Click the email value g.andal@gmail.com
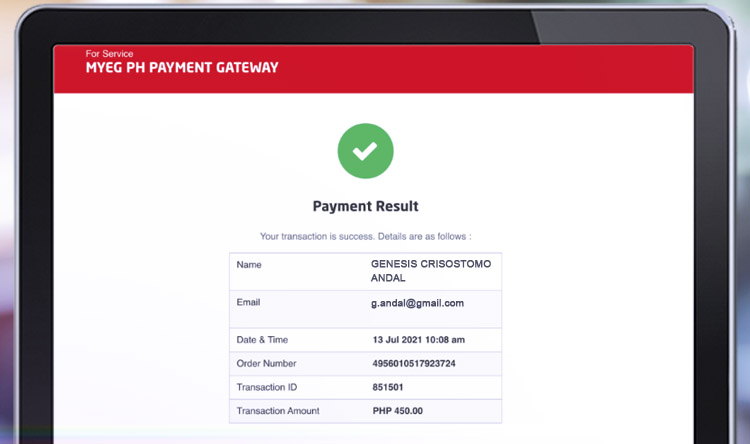750x444 pixels. coord(418,303)
